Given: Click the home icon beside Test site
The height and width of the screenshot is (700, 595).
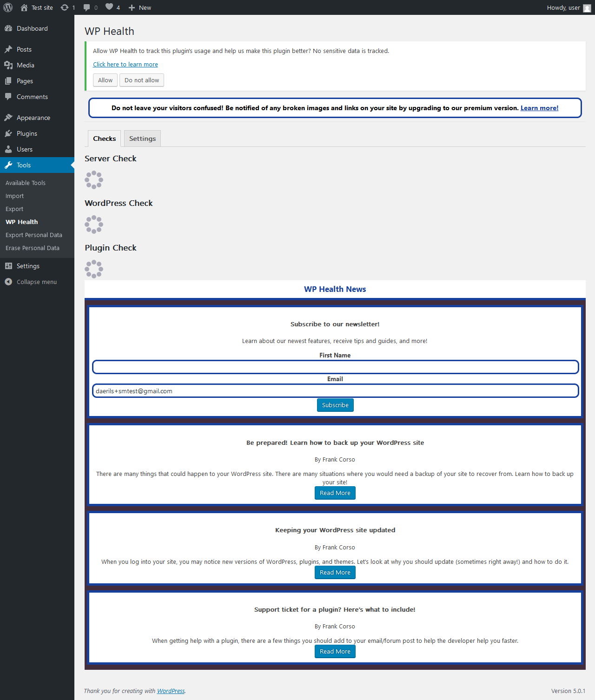Looking at the screenshot, I should point(24,7).
